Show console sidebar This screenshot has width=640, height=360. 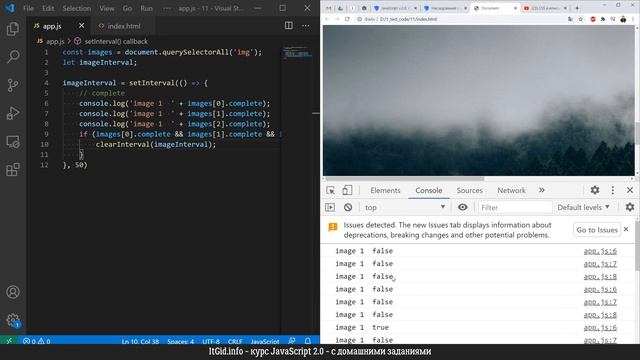330,207
